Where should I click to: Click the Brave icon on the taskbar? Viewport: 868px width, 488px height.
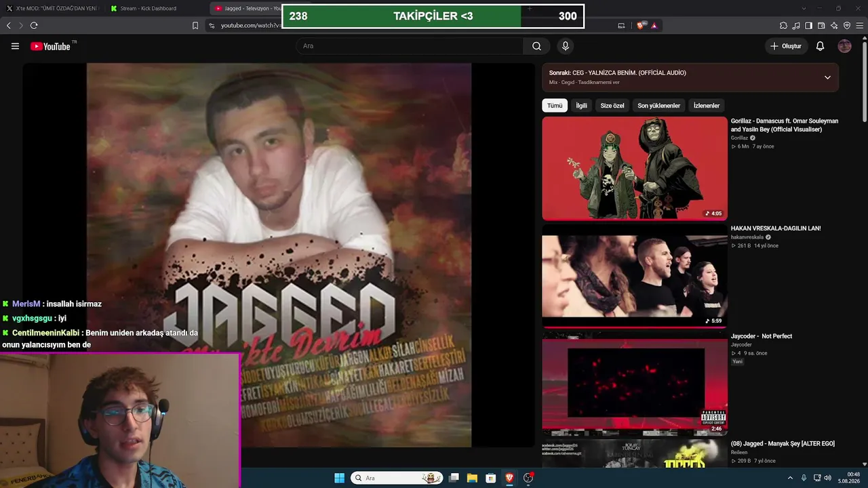pos(509,478)
